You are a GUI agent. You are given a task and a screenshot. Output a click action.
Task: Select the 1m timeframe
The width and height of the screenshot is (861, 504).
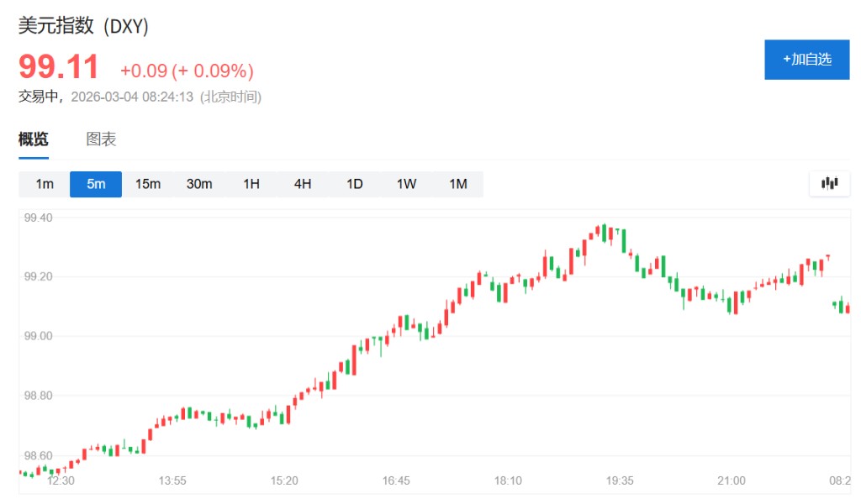tap(45, 184)
